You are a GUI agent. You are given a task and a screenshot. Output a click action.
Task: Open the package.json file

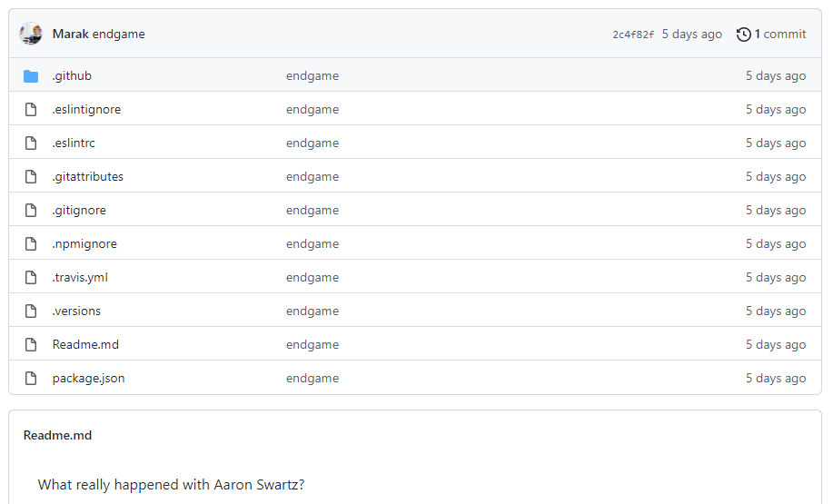pos(88,379)
